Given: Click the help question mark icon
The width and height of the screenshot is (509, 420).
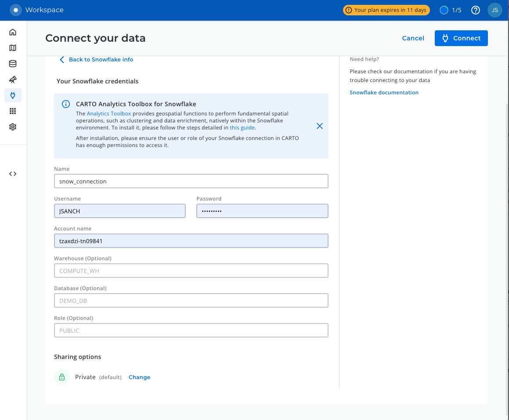Looking at the screenshot, I should click(475, 10).
